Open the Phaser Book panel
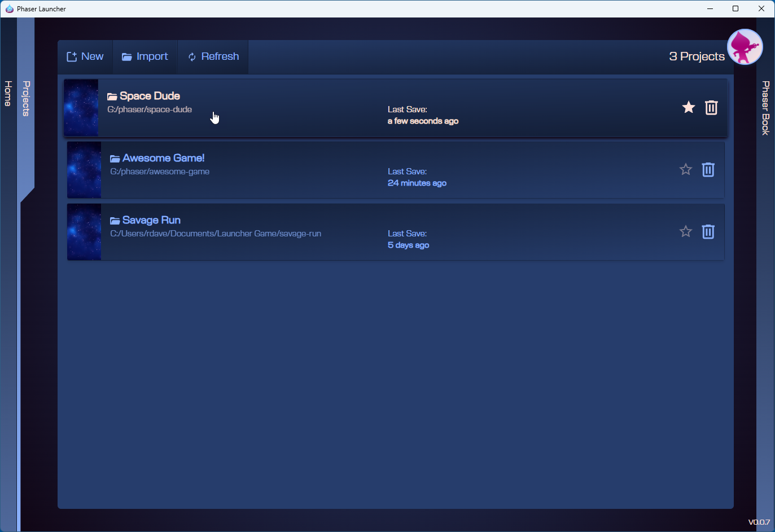The height and width of the screenshot is (532, 775). [765, 107]
